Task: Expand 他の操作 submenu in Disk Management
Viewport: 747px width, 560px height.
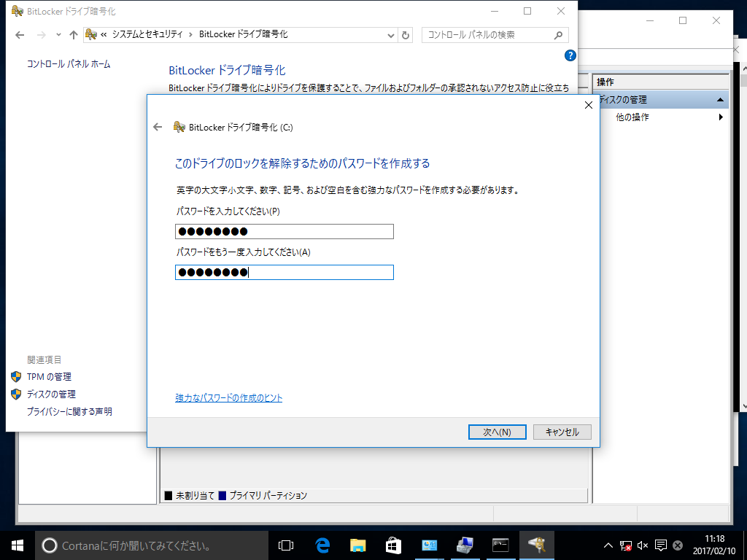Action: click(x=721, y=117)
